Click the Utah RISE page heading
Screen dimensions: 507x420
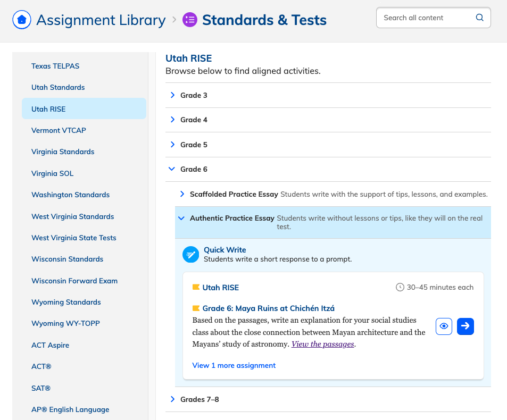[188, 58]
